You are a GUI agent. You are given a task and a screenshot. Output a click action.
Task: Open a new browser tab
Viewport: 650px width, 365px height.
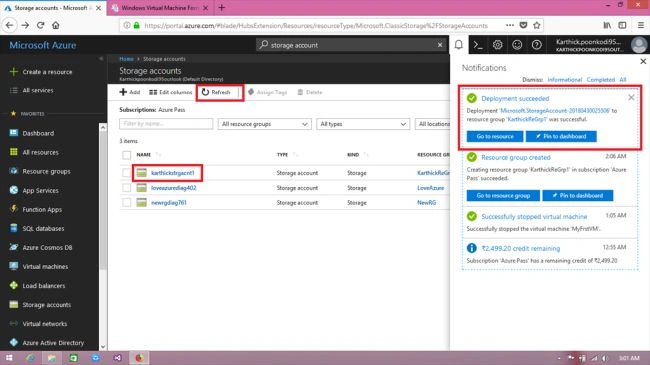click(221, 7)
